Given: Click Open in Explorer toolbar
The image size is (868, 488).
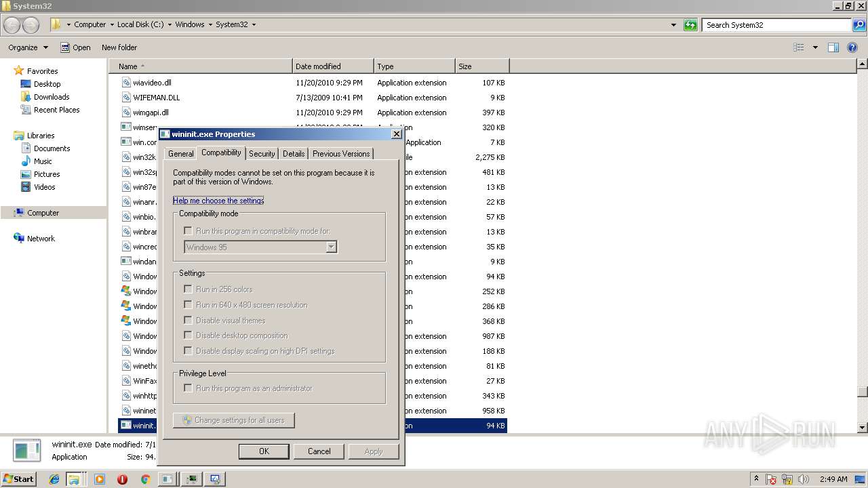Looking at the screenshot, I should coord(75,47).
